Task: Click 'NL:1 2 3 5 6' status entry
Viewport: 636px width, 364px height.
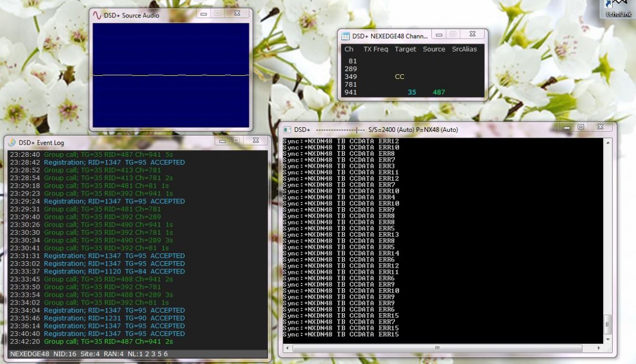Action: pos(149,354)
